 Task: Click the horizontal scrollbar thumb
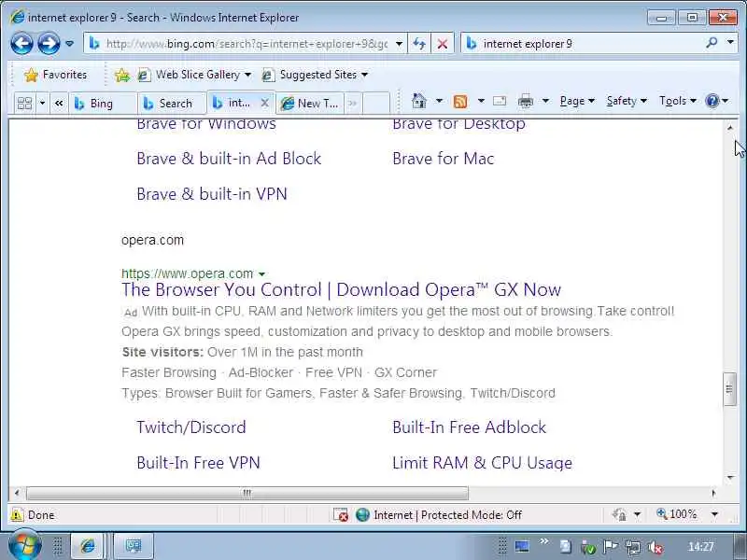point(247,494)
